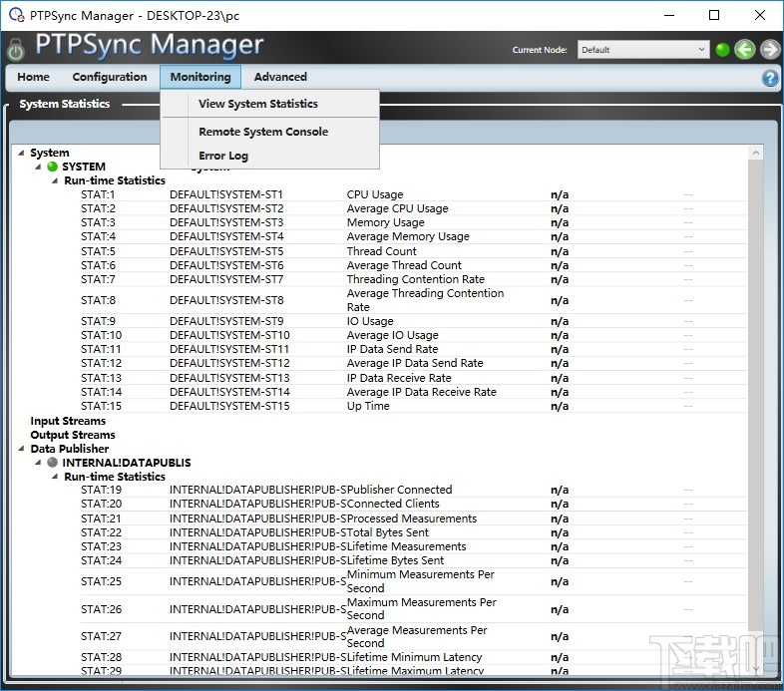Open help with the blue question mark icon

click(770, 78)
